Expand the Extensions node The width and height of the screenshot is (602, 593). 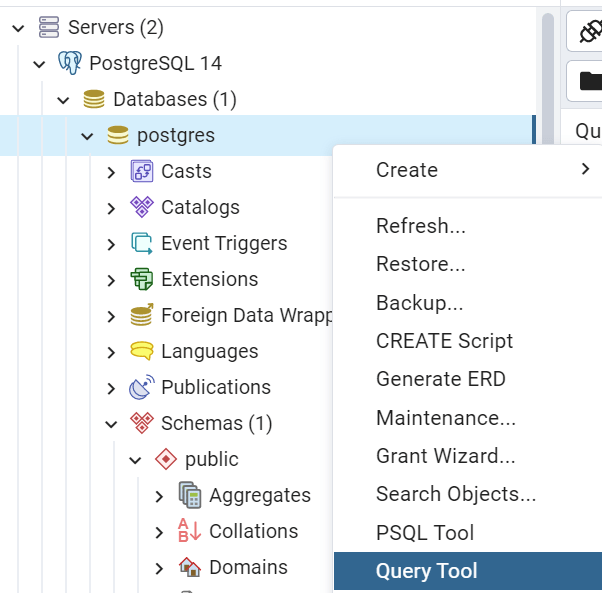pyautogui.click(x=111, y=281)
